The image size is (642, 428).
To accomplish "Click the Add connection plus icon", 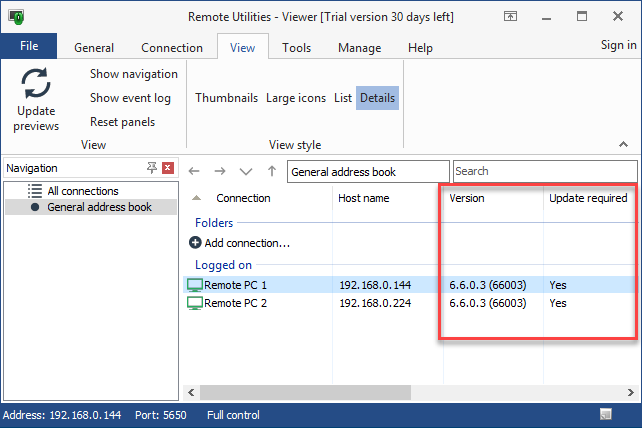I will (195, 243).
